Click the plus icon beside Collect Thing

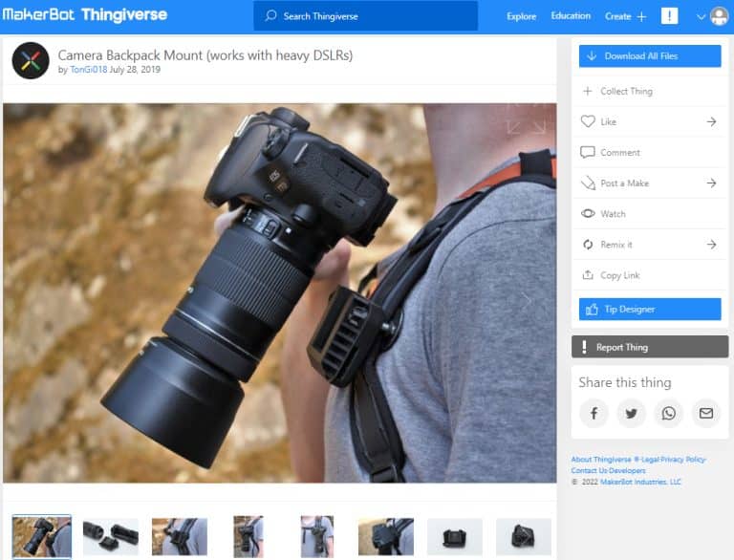[588, 91]
